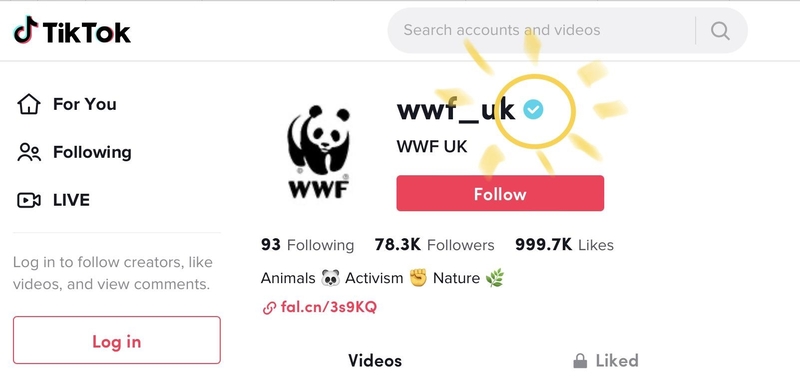800x377 pixels.
Task: Click the Liked padlock icon
Action: coord(580,361)
